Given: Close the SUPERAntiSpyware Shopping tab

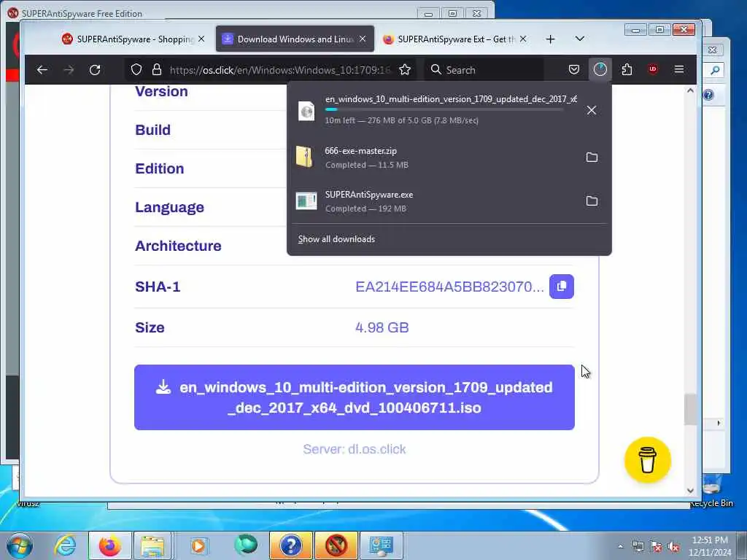Looking at the screenshot, I should (x=201, y=39).
